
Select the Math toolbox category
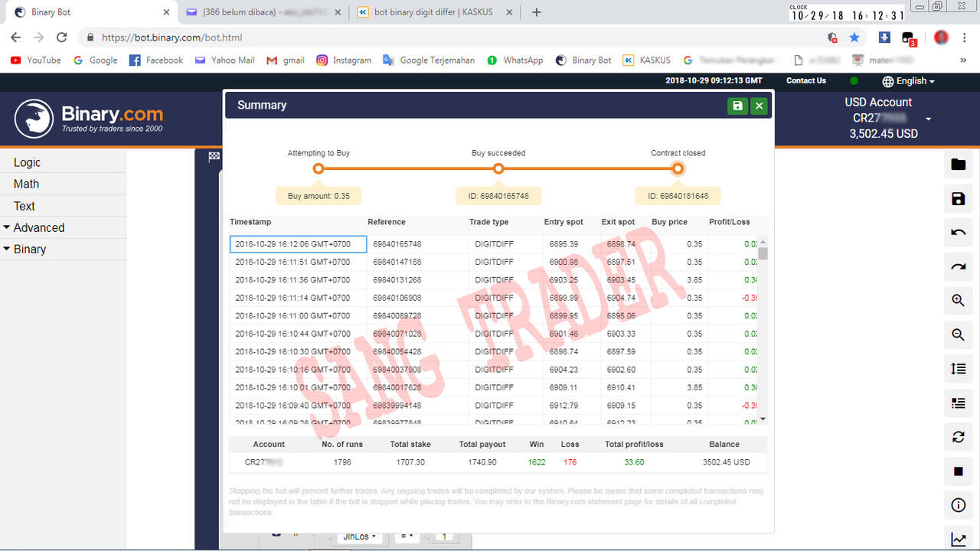coord(63,184)
